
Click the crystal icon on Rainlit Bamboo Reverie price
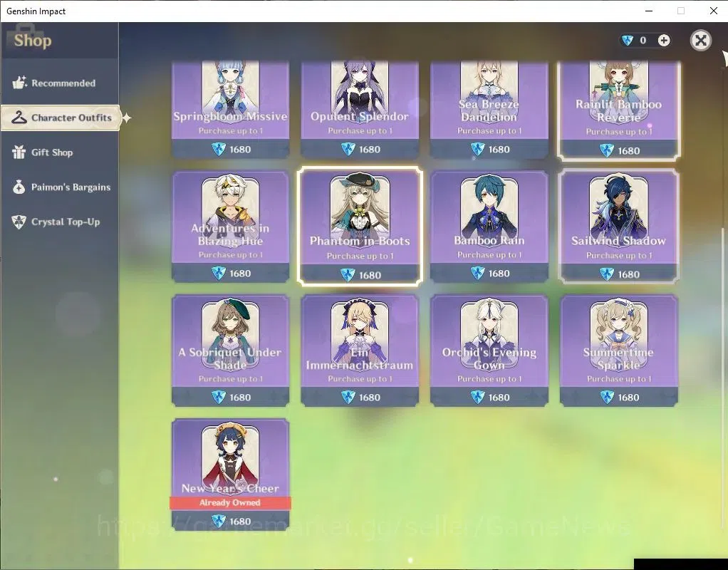607,150
